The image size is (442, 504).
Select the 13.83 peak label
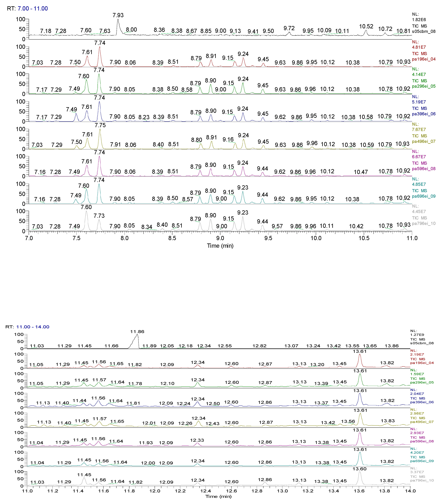pos(388,421)
